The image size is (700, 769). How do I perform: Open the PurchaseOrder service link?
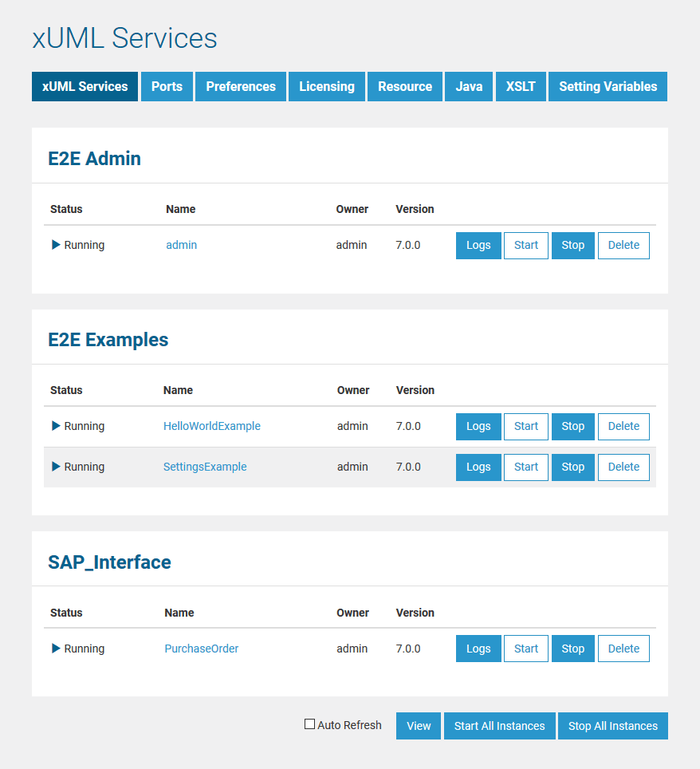201,649
